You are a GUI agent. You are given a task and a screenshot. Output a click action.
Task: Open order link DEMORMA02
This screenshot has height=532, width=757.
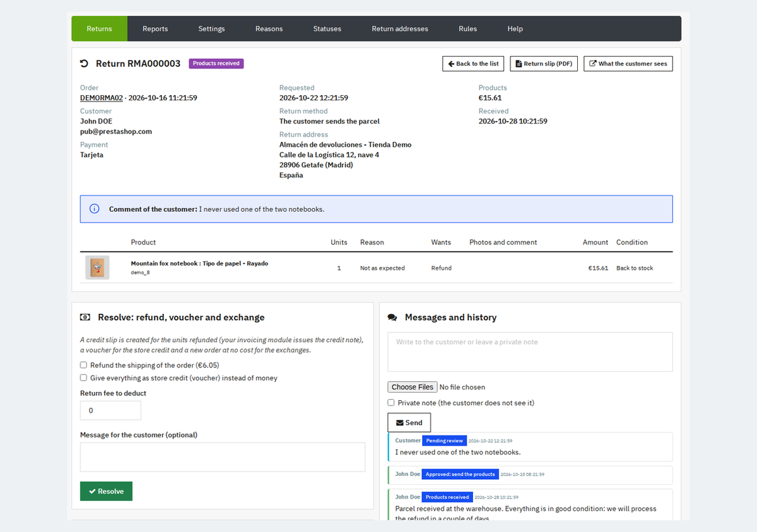pos(101,98)
